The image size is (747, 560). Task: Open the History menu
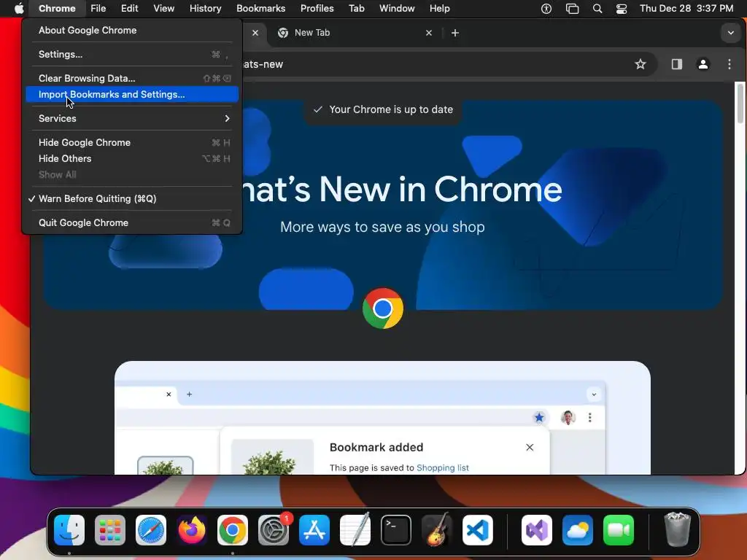(205, 8)
